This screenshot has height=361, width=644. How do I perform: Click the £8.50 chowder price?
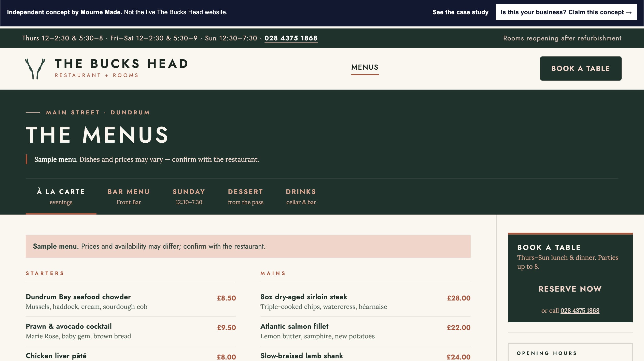[226, 298]
